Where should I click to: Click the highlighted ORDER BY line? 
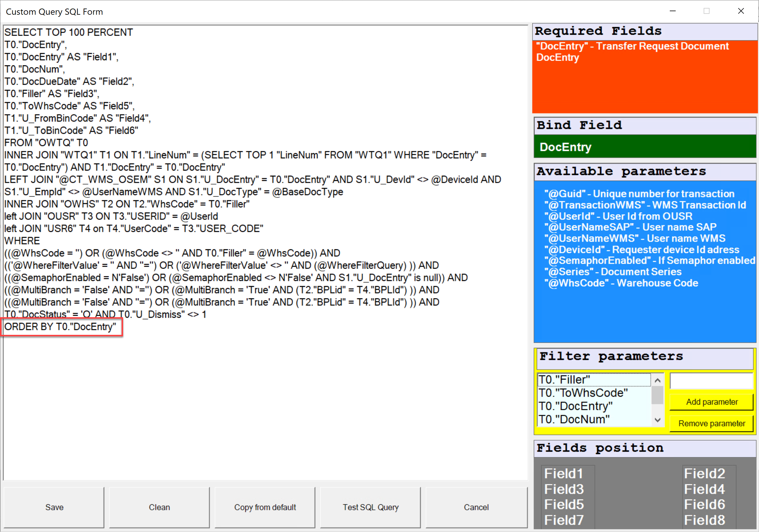pos(60,327)
